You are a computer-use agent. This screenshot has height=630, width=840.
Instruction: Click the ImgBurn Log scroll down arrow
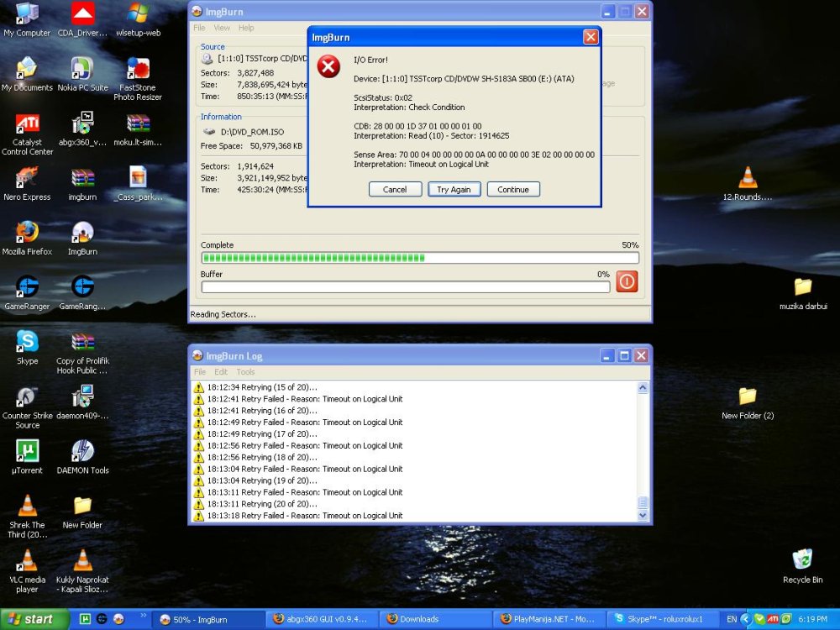tap(643, 516)
